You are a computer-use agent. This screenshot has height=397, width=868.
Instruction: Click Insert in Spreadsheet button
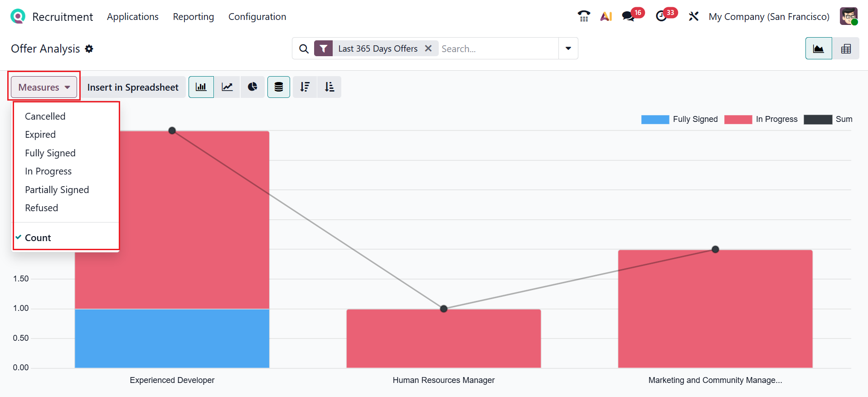tap(133, 87)
